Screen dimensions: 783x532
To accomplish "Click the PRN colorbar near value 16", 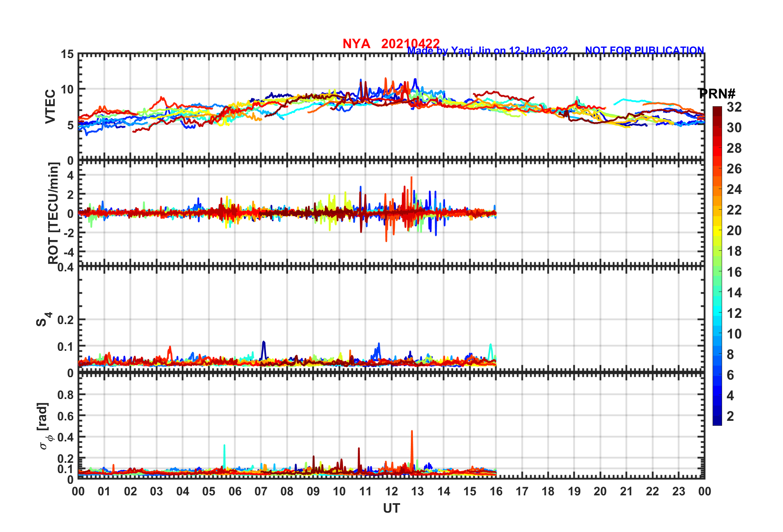I will [717, 272].
